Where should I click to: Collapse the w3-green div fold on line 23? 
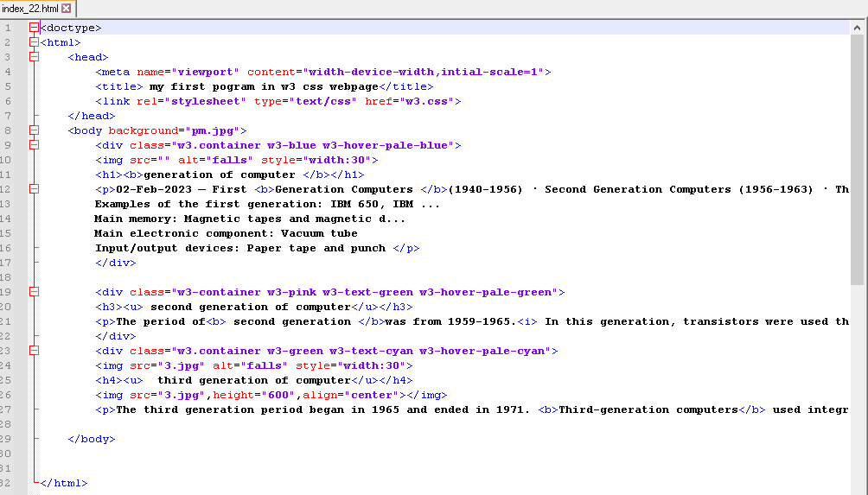click(35, 351)
